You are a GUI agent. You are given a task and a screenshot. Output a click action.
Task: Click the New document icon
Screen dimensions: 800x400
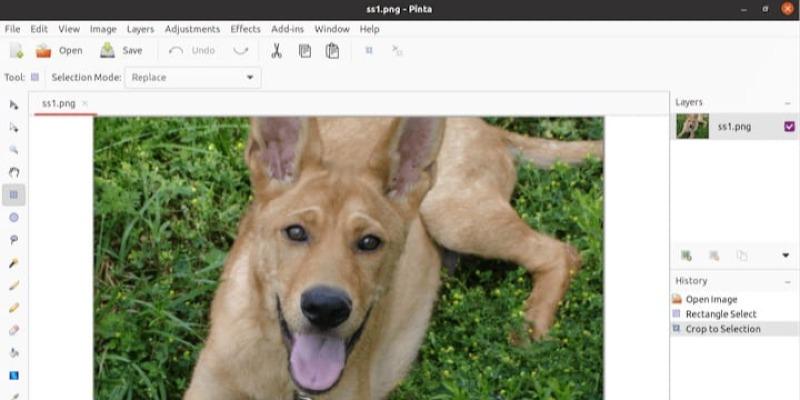pos(16,51)
